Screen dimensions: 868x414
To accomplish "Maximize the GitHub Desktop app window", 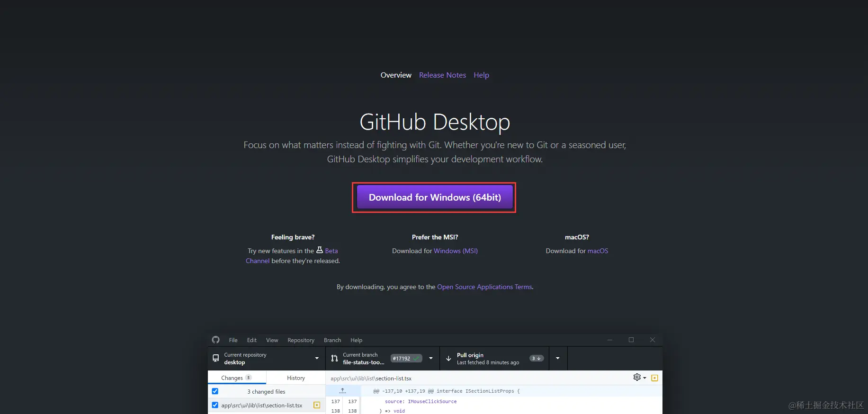I will (631, 340).
